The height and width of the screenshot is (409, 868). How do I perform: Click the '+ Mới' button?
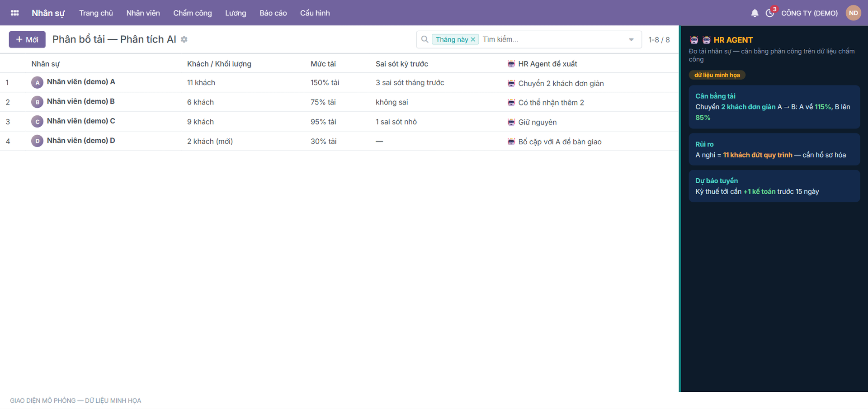click(27, 39)
